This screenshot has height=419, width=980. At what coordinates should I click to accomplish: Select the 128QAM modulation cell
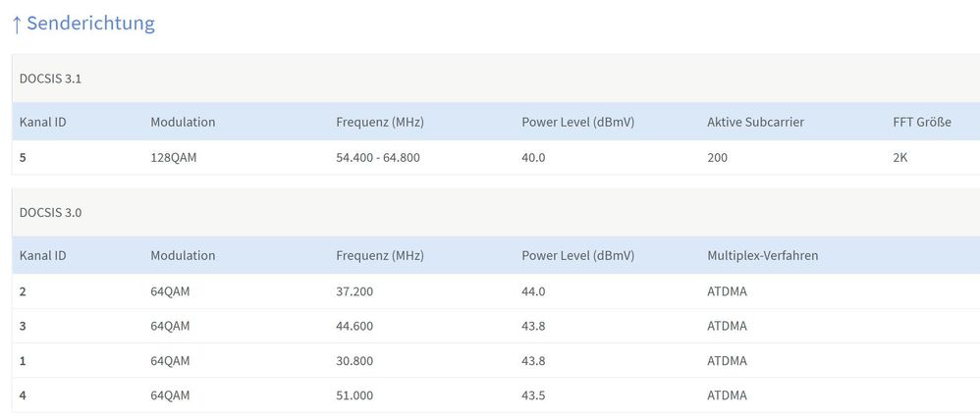click(x=173, y=157)
